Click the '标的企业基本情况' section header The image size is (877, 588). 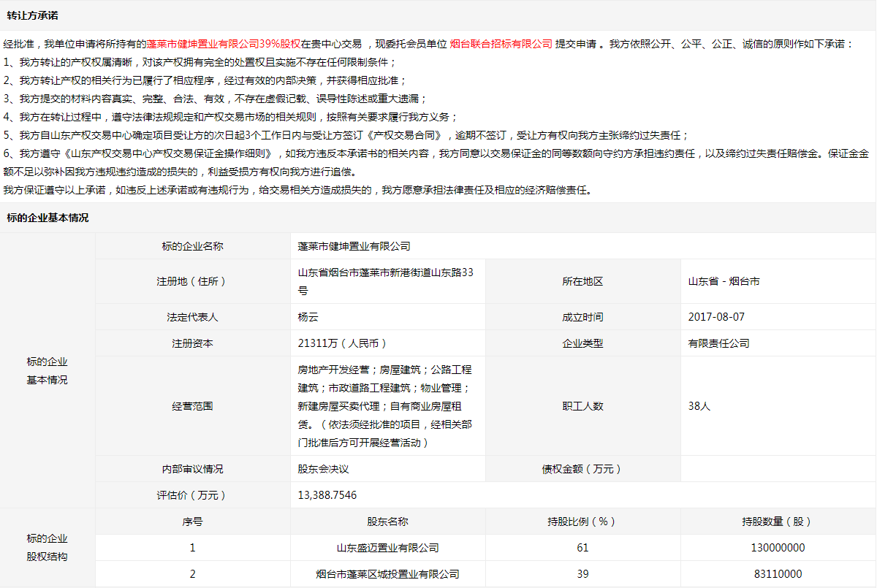(48, 218)
